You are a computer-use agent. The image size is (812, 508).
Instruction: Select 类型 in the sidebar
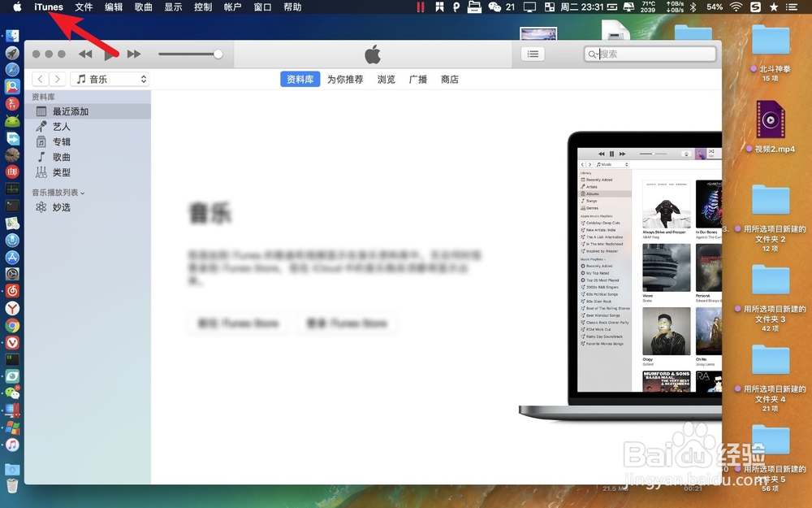[x=88, y=172]
